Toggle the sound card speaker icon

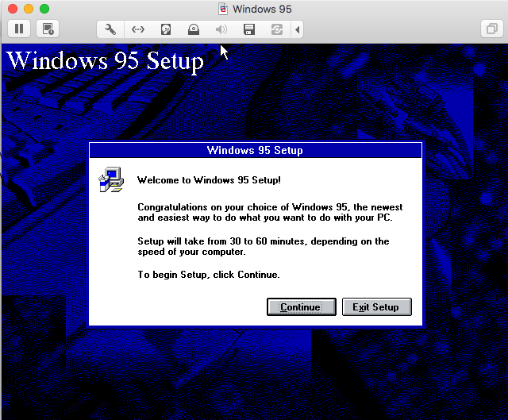(221, 29)
